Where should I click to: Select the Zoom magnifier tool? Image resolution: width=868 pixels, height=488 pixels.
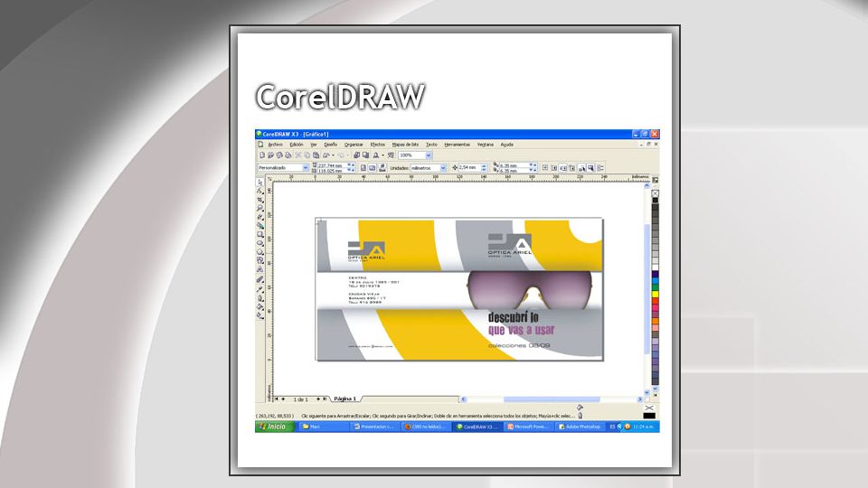click(x=259, y=208)
